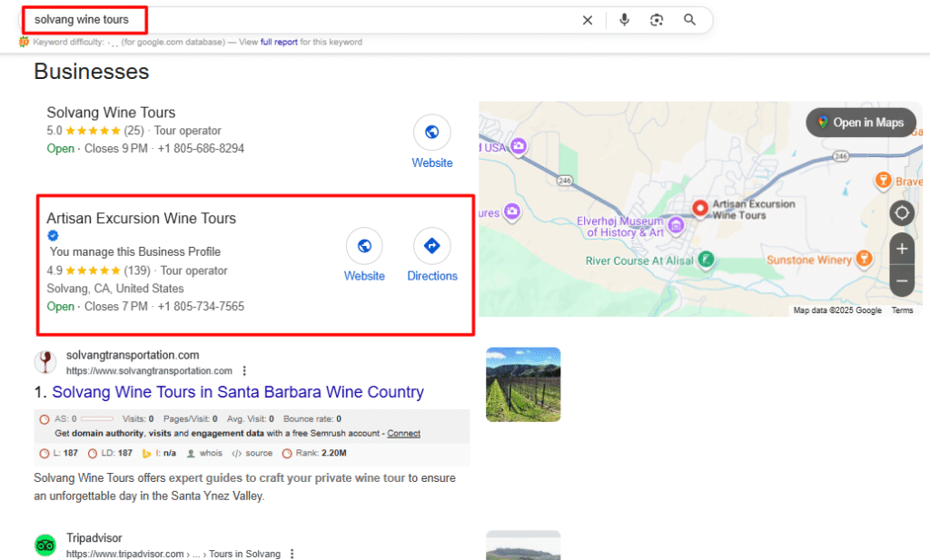View full report for keyword difficulty
Image resolution: width=930 pixels, height=560 pixels.
coord(277,42)
